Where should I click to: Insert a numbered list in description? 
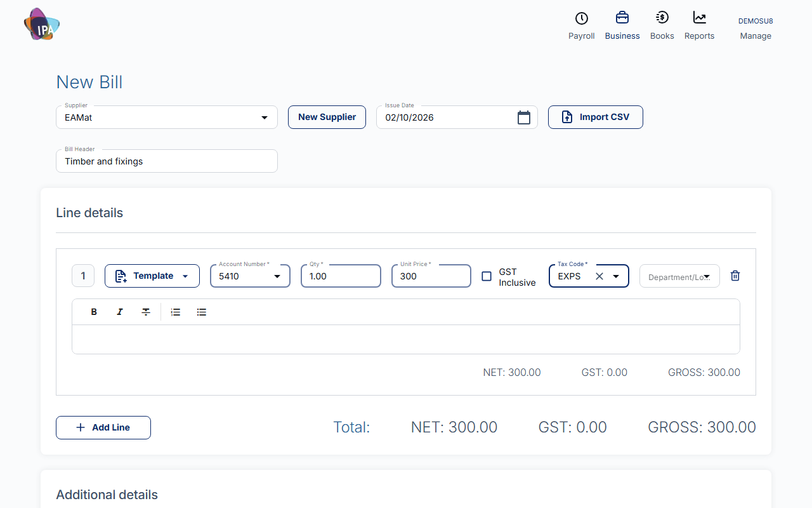[176, 312]
